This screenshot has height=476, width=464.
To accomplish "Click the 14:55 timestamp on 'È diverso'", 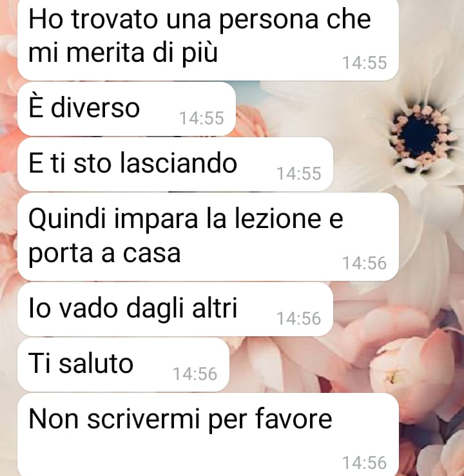I will (x=202, y=118).
